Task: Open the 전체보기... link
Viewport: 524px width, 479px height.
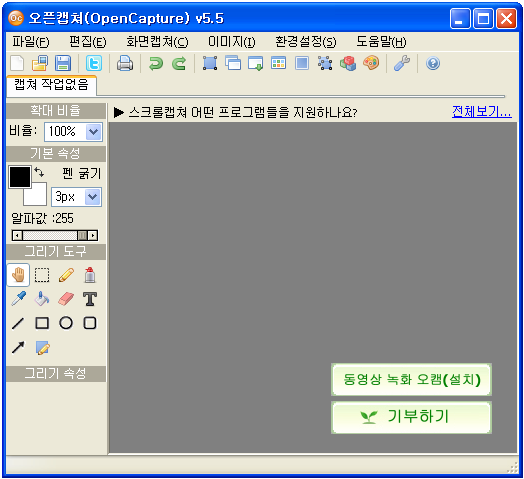Action: pyautogui.click(x=482, y=112)
